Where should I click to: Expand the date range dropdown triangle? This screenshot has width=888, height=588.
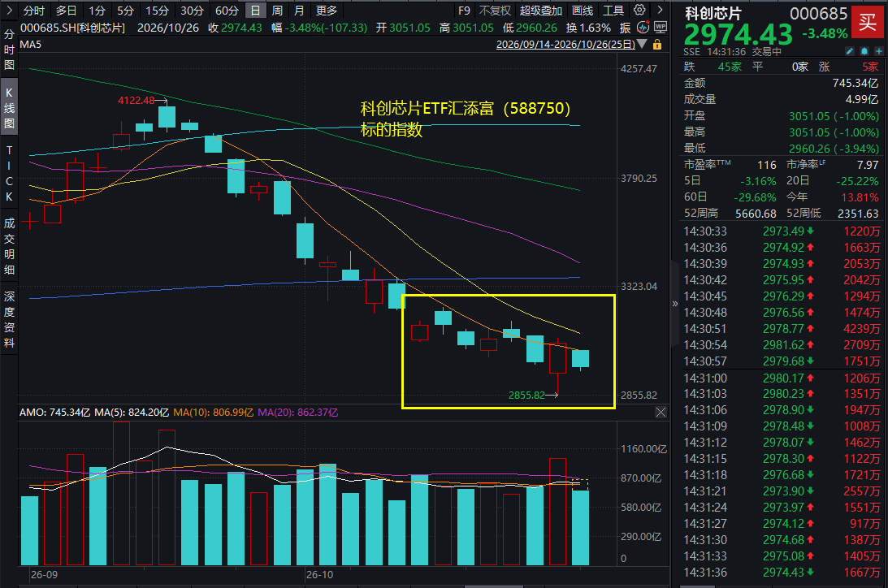(642, 44)
